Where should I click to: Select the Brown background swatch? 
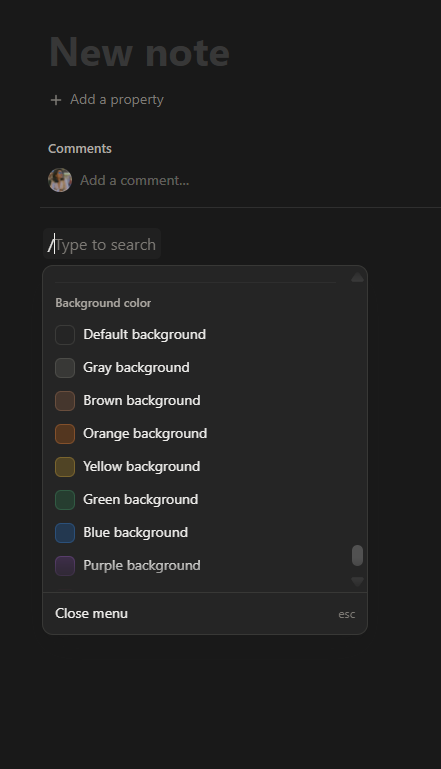coord(65,401)
